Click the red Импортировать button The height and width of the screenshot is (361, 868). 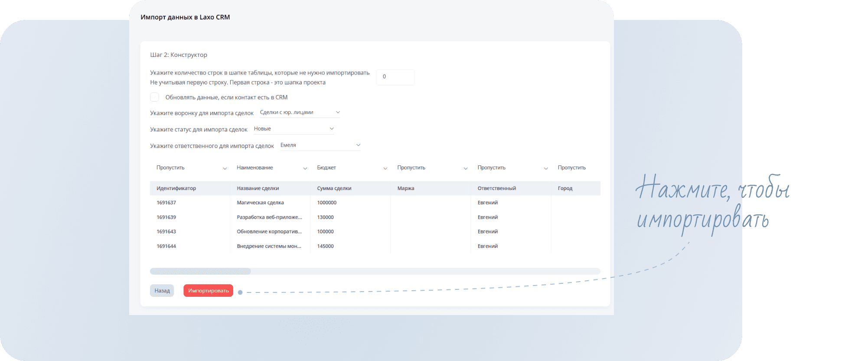click(x=208, y=291)
